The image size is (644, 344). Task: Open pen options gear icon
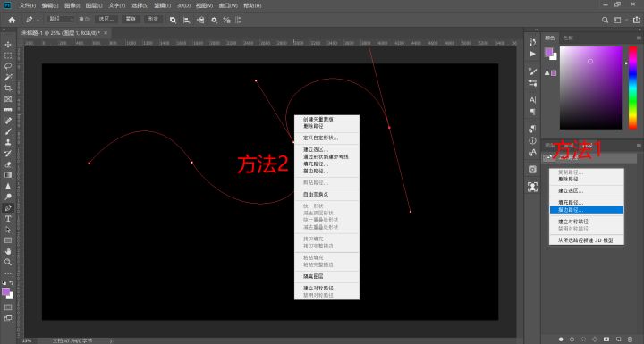point(214,20)
